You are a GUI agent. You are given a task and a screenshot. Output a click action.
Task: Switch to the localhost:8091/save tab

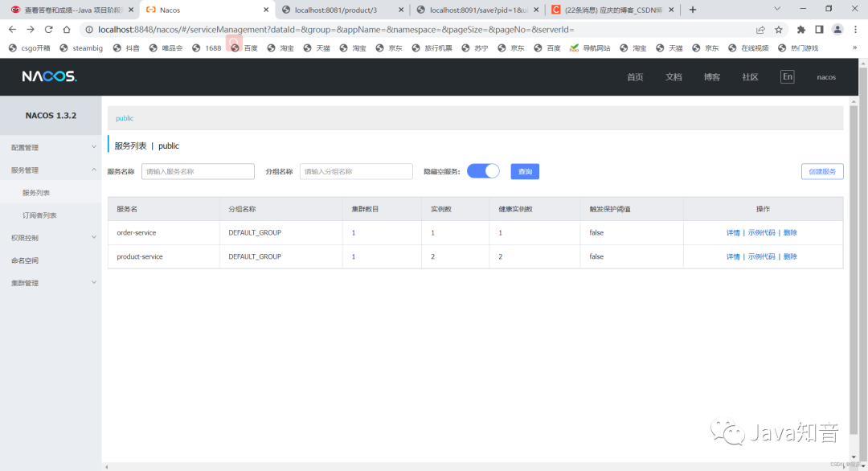(477, 10)
